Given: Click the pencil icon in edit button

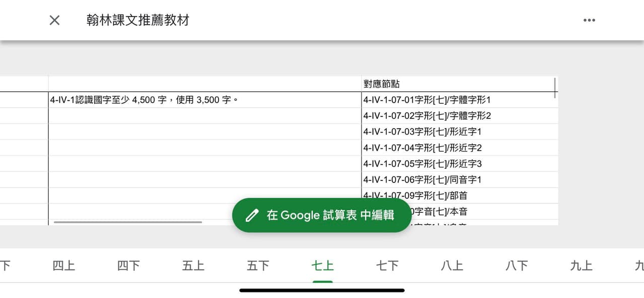Looking at the screenshot, I should [x=252, y=215].
